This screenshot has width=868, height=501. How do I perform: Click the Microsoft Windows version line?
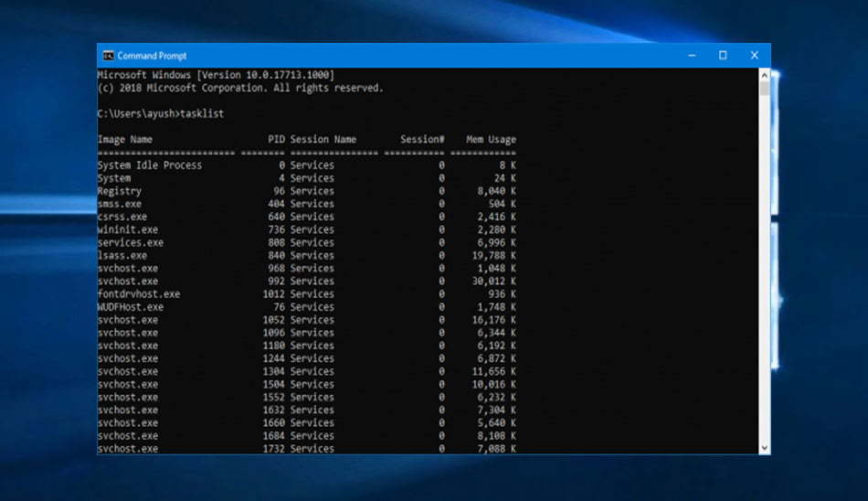coord(216,75)
